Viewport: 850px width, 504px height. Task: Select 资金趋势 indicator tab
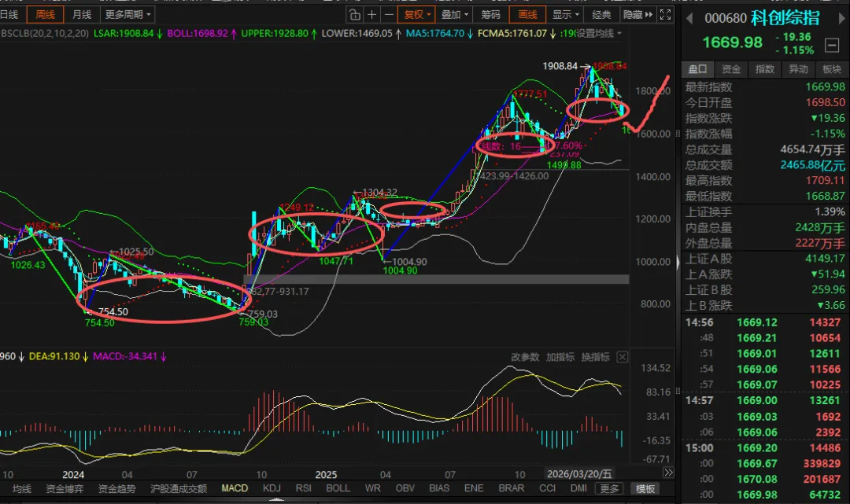point(116,488)
